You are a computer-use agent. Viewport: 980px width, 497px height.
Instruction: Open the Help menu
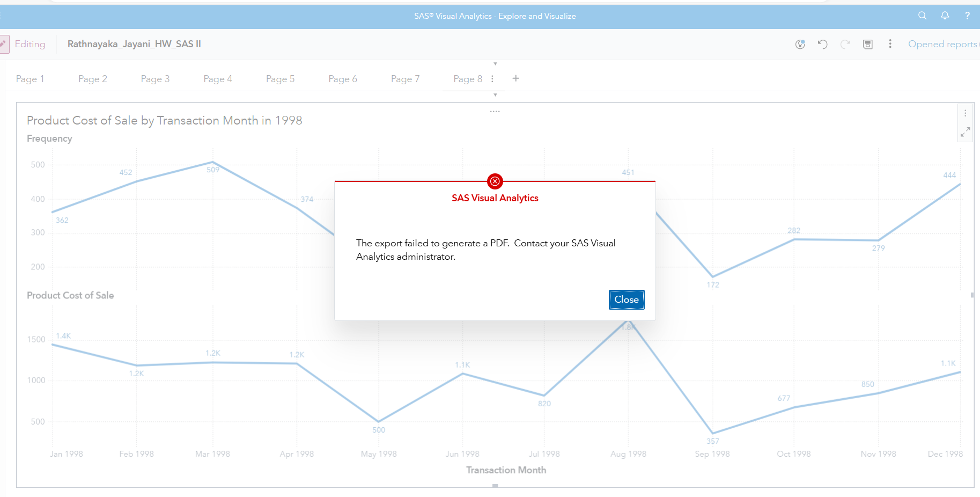(967, 16)
